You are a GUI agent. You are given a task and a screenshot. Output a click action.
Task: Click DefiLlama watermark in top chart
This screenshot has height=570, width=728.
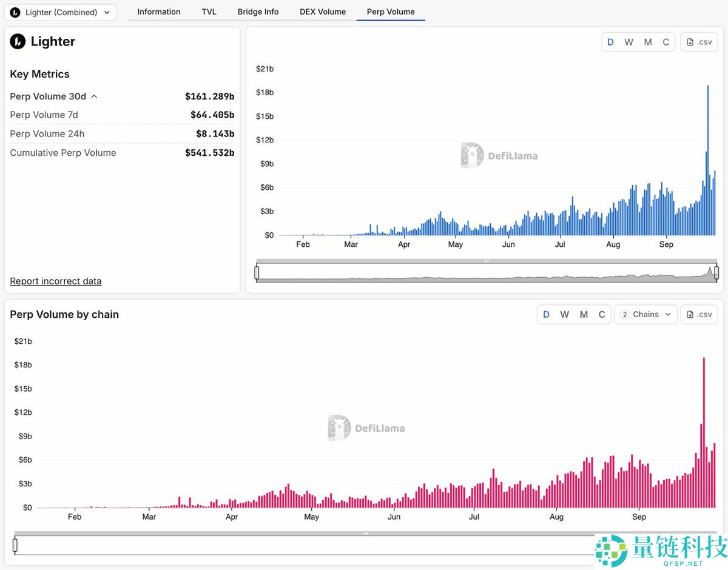(x=499, y=156)
